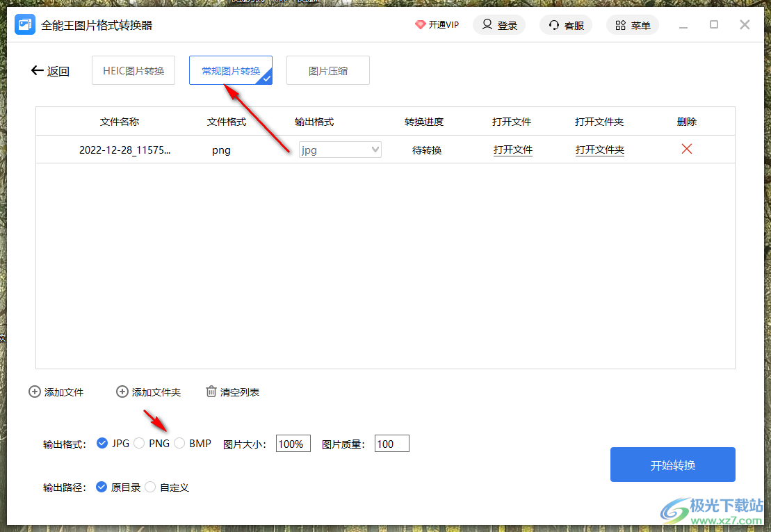771x532 pixels.
Task: Switch to HEIC图片转换 tab
Action: click(x=133, y=70)
